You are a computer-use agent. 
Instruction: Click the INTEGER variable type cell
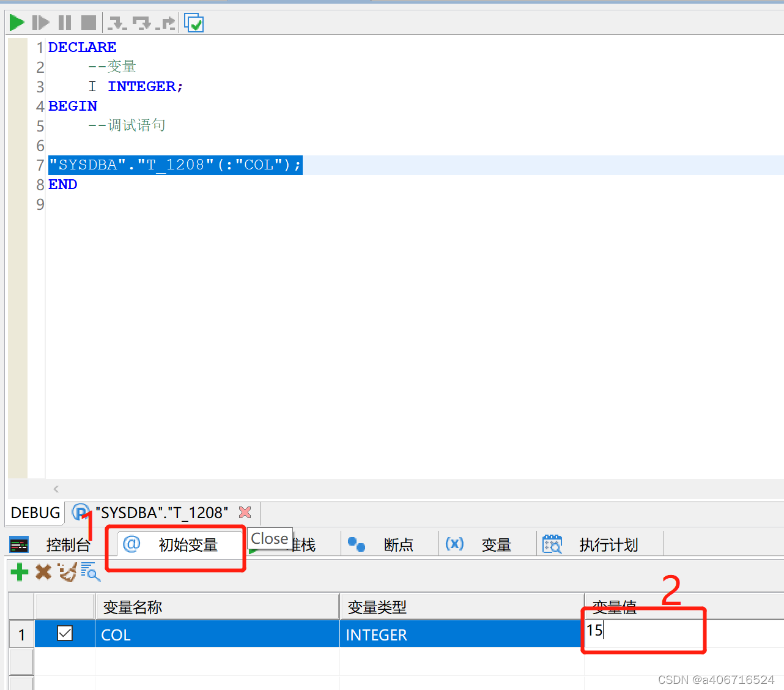pos(462,634)
